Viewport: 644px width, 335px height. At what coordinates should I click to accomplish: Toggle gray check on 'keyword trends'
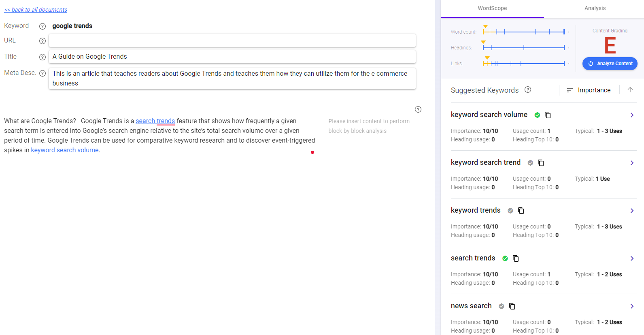coord(510,211)
